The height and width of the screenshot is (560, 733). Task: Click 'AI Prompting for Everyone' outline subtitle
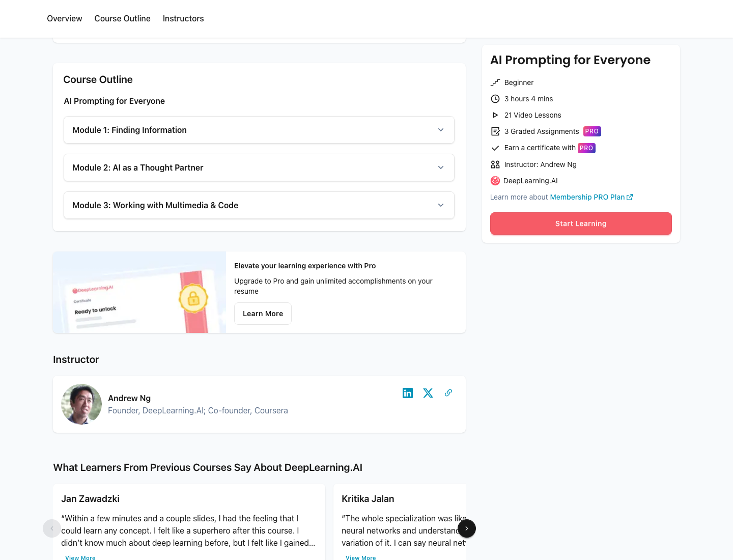(115, 101)
